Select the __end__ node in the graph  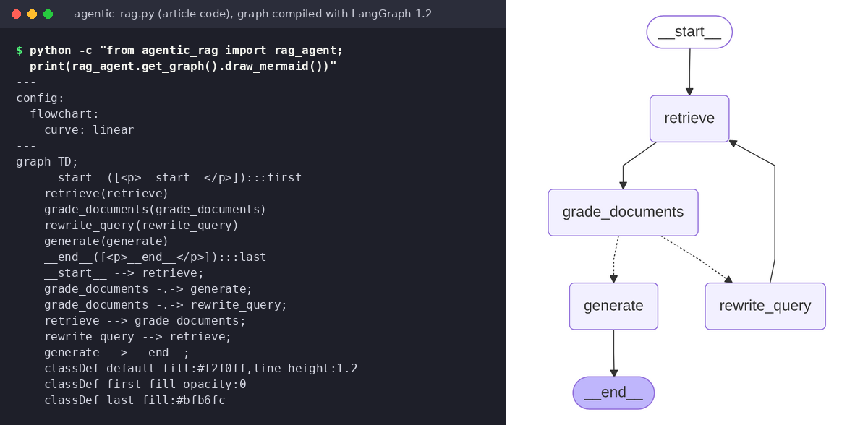click(613, 393)
